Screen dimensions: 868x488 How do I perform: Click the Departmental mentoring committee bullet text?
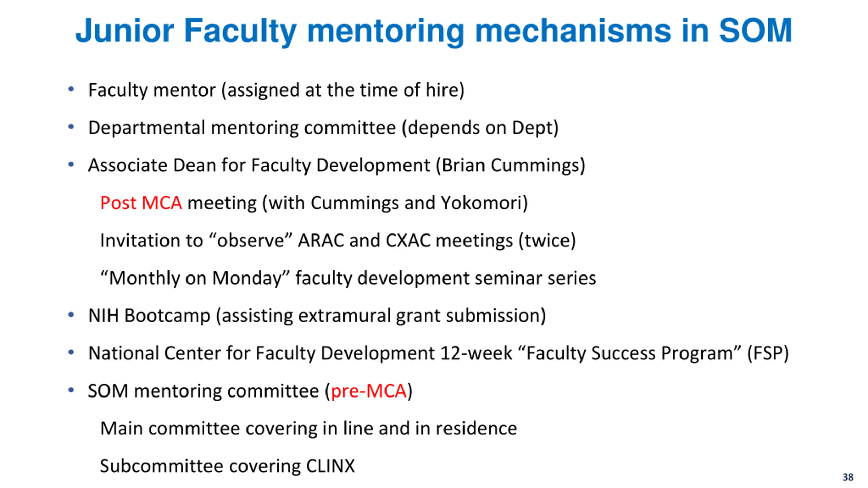[x=323, y=128]
